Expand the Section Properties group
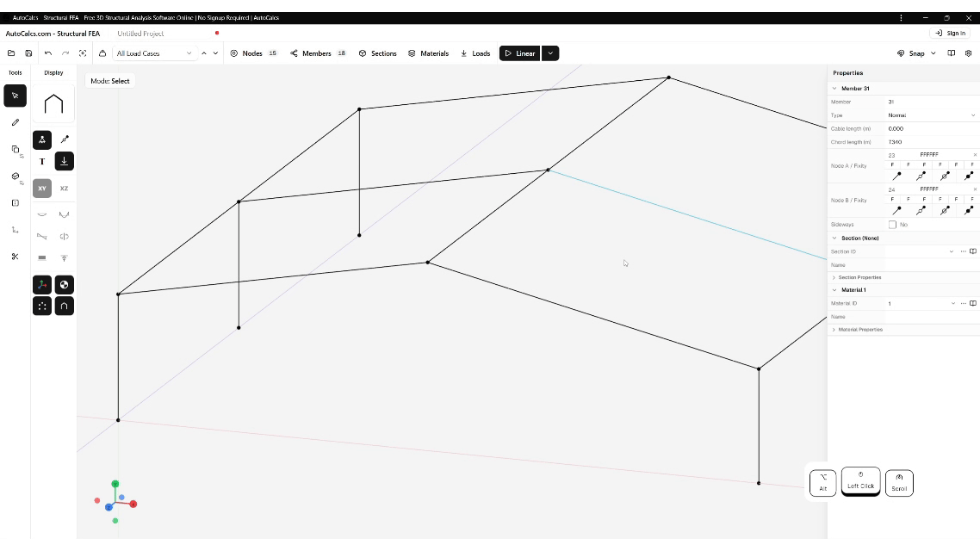 click(x=859, y=277)
